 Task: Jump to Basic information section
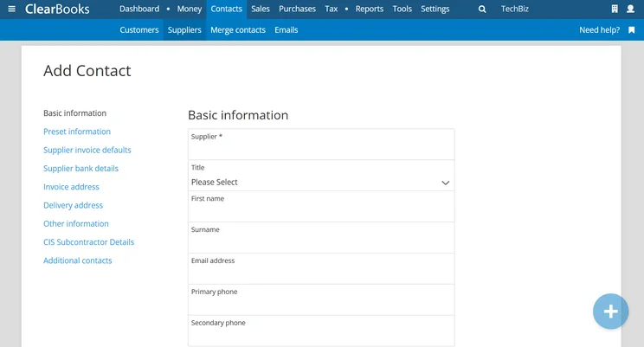coord(74,113)
